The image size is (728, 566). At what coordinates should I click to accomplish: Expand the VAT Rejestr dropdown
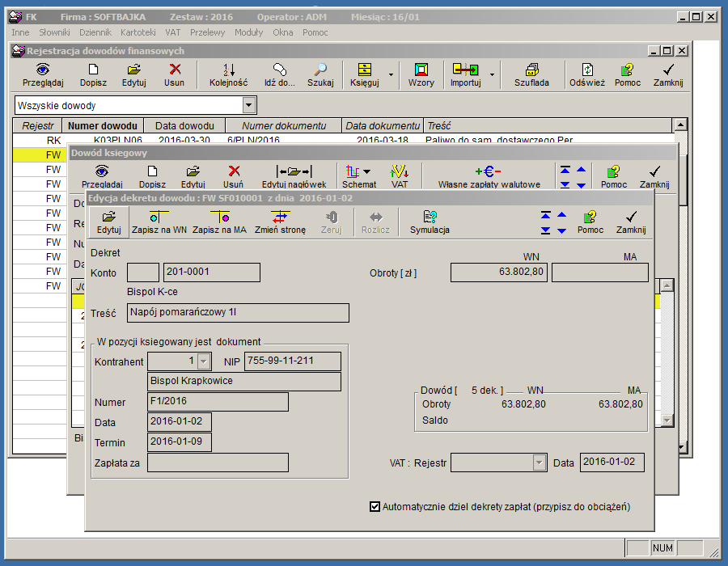pos(539,463)
